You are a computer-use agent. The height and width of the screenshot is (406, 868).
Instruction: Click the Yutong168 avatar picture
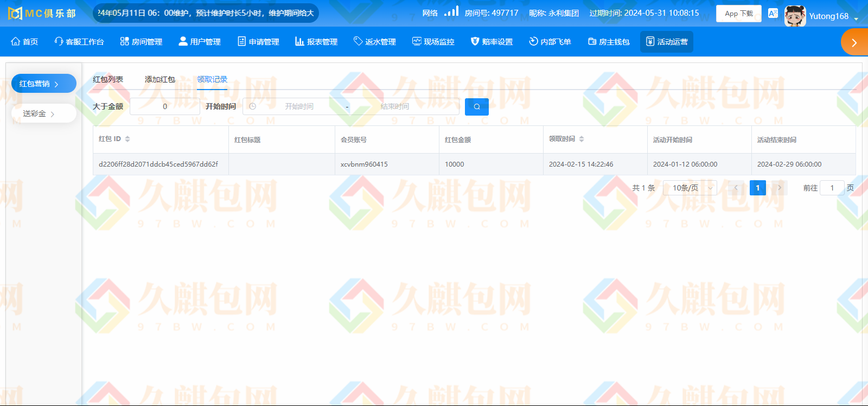pos(795,16)
